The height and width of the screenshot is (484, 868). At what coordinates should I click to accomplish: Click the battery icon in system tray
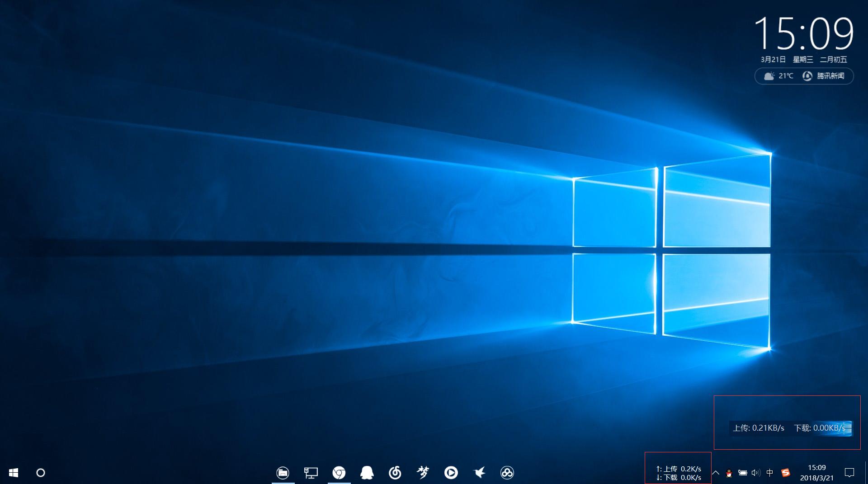(742, 473)
